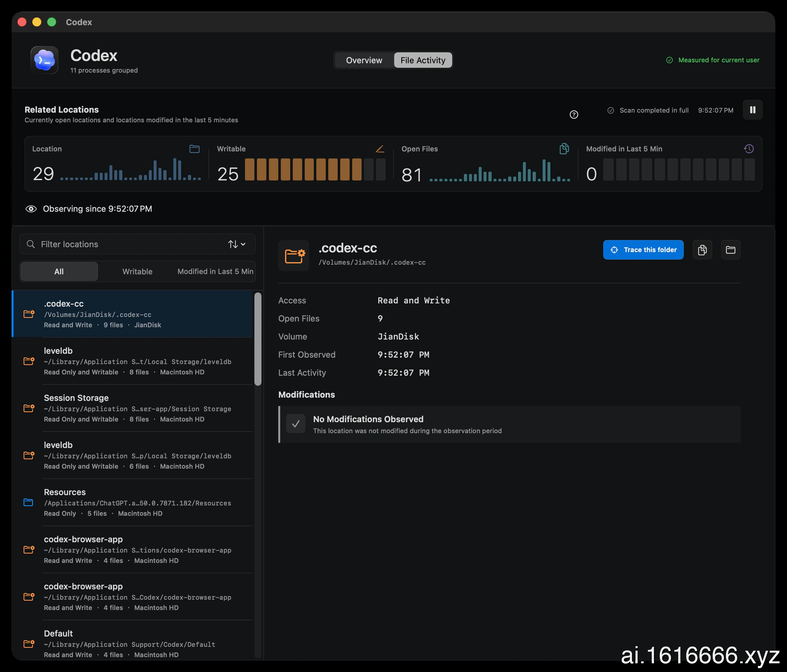Click the Location count 29
The image size is (787, 672).
[43, 174]
